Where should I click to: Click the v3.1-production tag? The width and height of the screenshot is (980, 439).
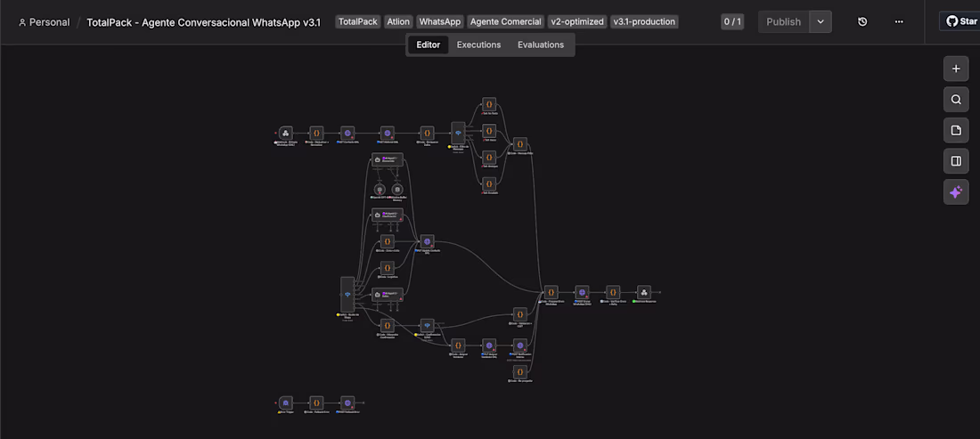click(x=644, y=22)
